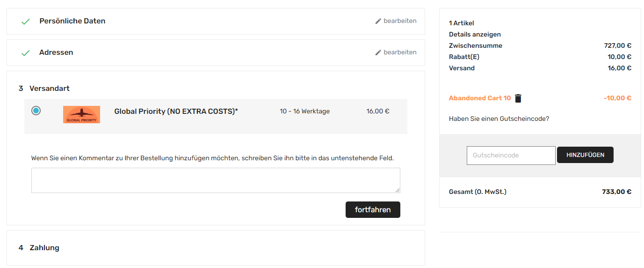This screenshot has width=644, height=268.
Task: Expand Details anzeigen in cart summary
Action: point(475,34)
